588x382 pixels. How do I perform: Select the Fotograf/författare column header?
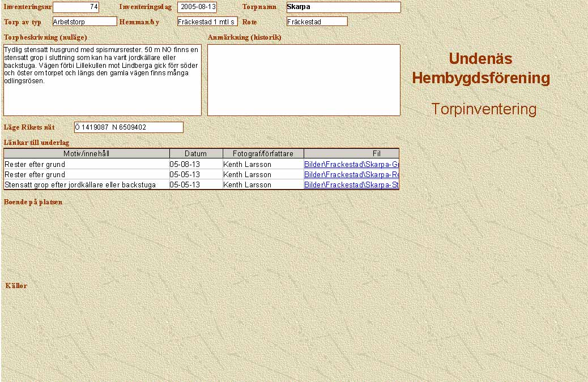coord(263,153)
